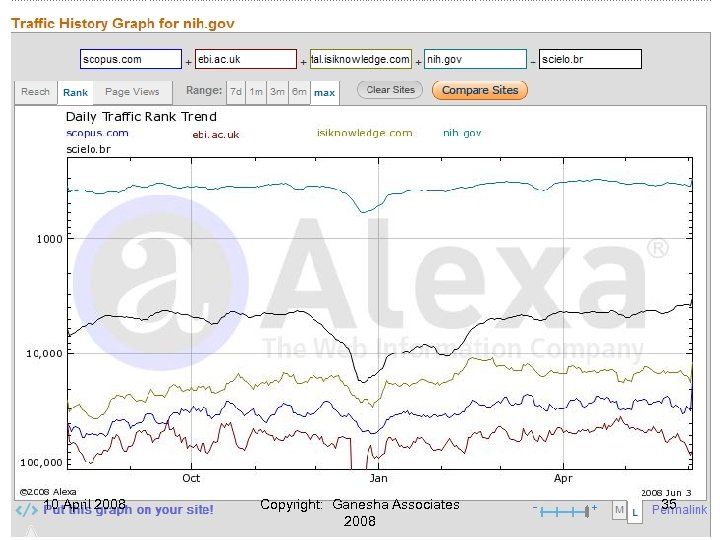Open the Put this graph on your site link
Screen dimensions: 720x540
[129, 510]
